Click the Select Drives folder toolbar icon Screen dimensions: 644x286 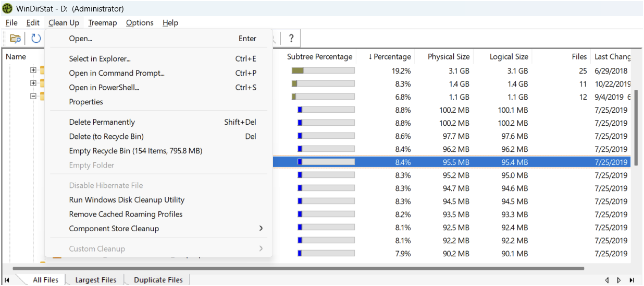pyautogui.click(x=16, y=38)
